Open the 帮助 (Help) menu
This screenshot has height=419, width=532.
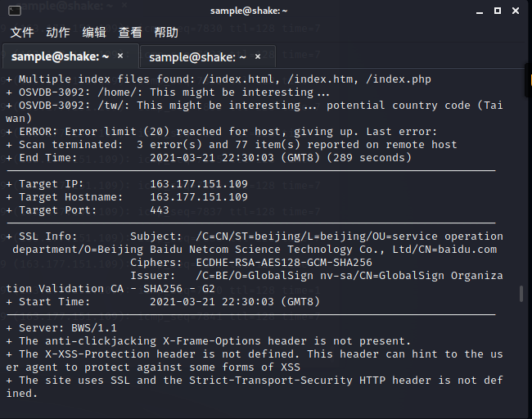[x=166, y=33]
